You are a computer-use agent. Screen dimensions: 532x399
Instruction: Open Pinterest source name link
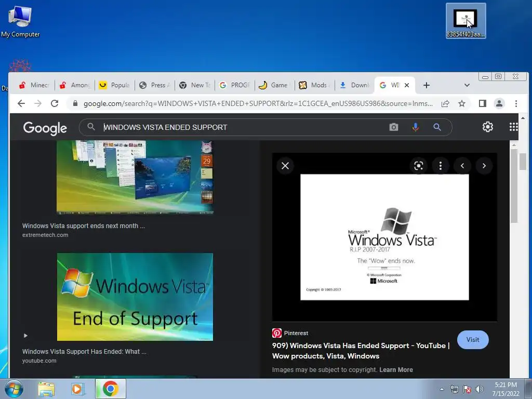pos(296,333)
